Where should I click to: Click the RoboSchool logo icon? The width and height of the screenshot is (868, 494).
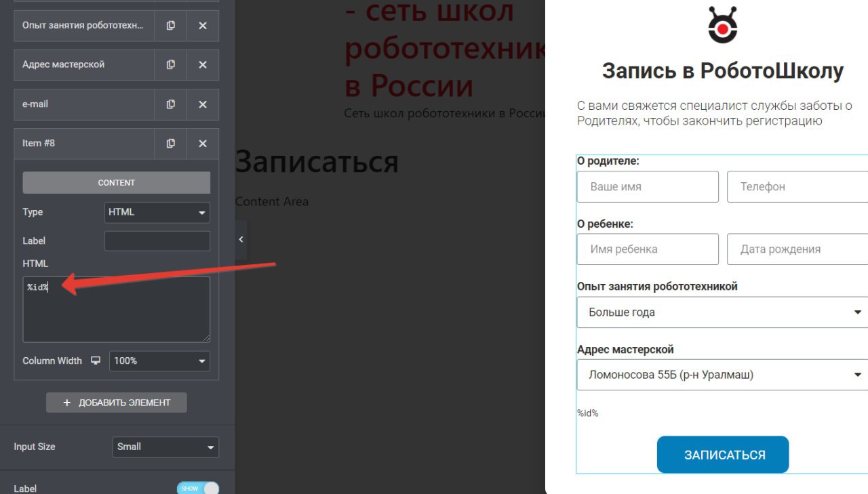click(x=723, y=24)
